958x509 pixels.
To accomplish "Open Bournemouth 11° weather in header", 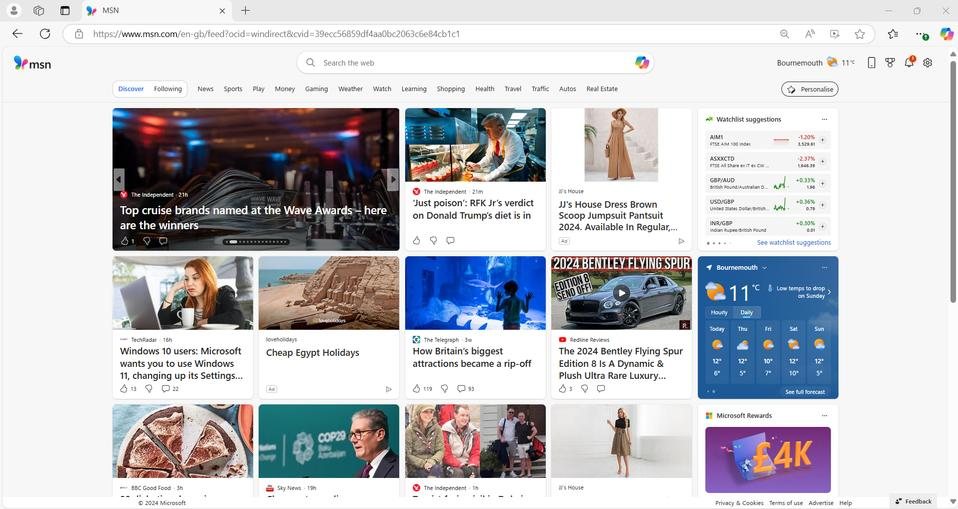I will (x=816, y=62).
